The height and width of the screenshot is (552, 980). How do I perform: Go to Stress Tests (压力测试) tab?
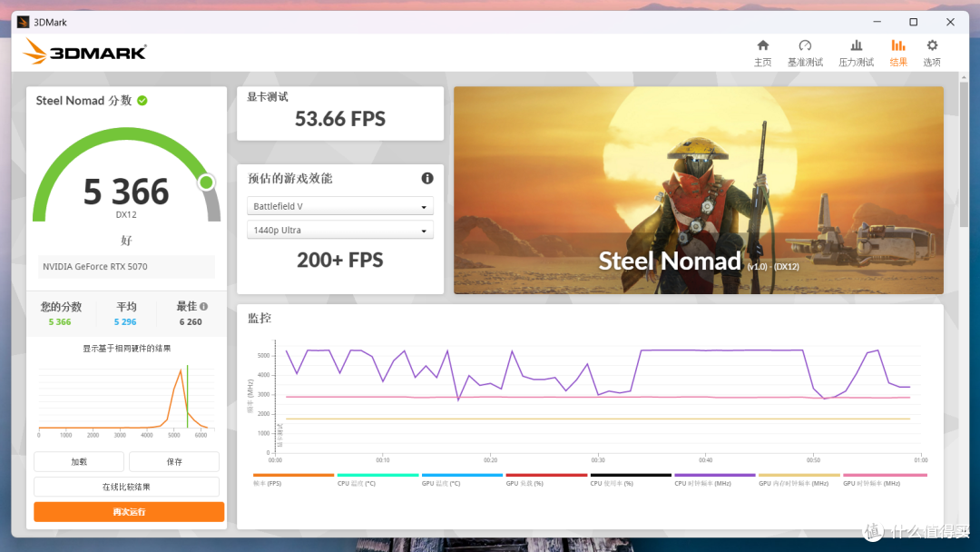[x=857, y=54]
